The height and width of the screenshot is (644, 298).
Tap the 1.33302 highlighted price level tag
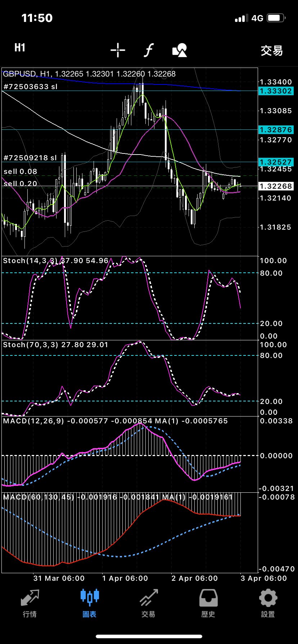[x=276, y=91]
